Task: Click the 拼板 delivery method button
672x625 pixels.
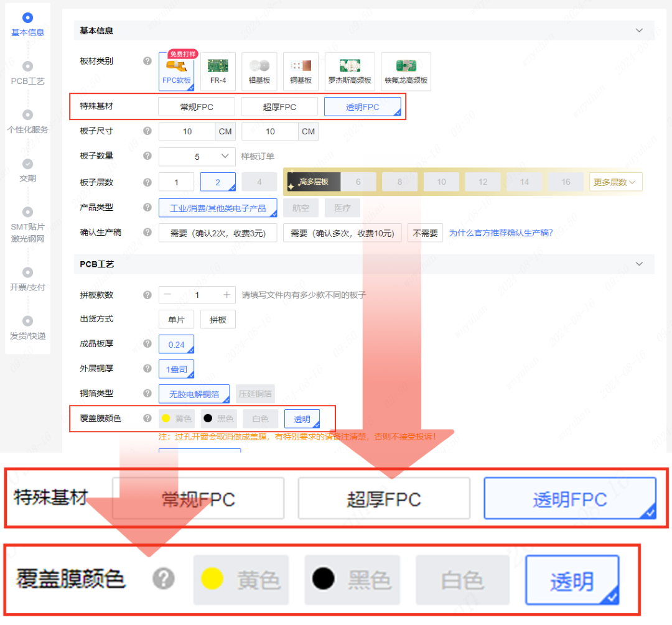Action: [218, 320]
